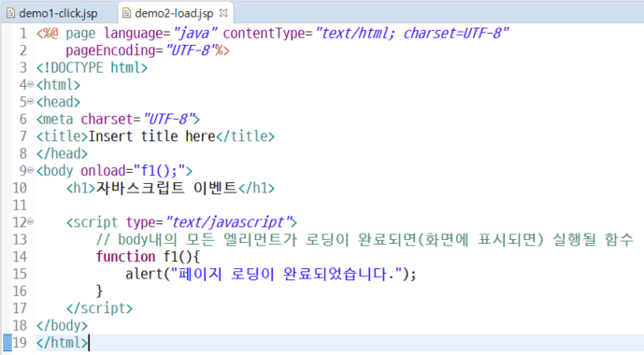Click the "<!DOCTYPE html>" line

[92, 67]
